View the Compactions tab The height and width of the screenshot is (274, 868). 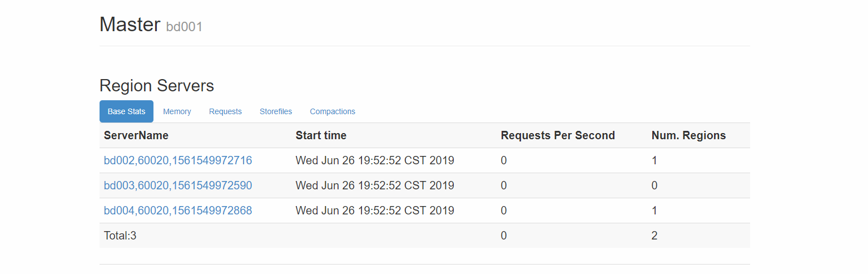pos(333,111)
